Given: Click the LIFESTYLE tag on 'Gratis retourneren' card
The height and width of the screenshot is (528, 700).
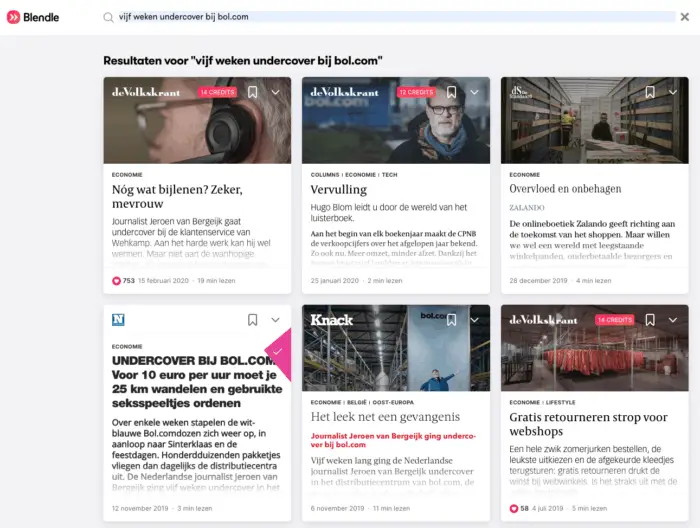Looking at the screenshot, I should point(561,402).
